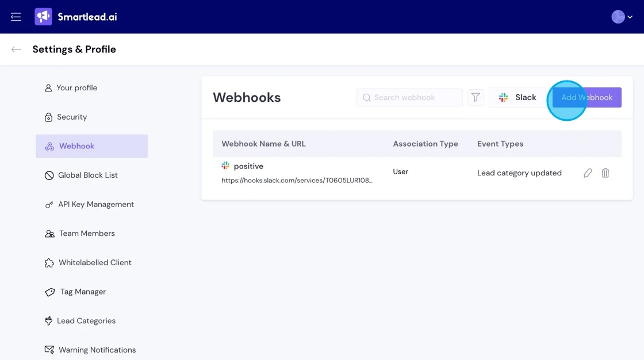
Task: Open the user avatar dropdown
Action: pyautogui.click(x=618, y=17)
